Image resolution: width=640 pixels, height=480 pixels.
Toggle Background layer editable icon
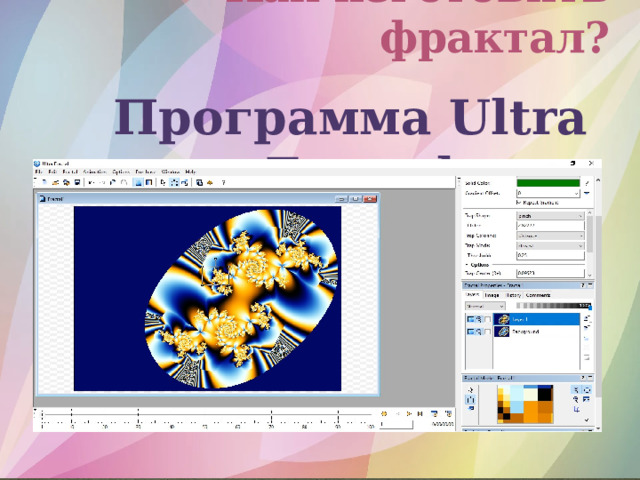478,331
